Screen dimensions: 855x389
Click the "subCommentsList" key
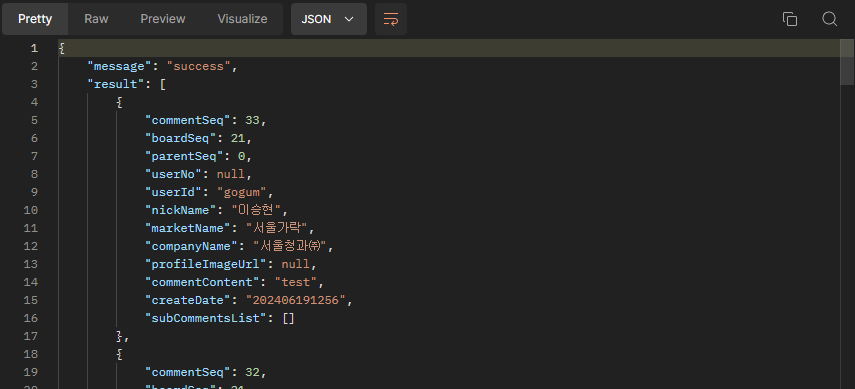[206, 318]
